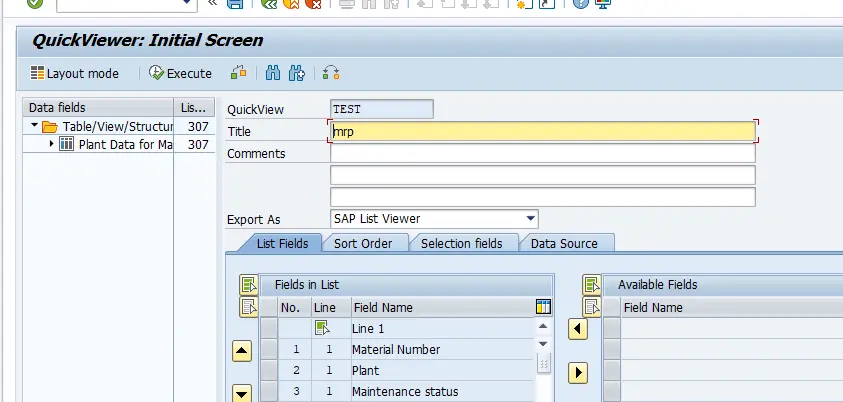Select the Maintenance status row selector

pos(269,392)
